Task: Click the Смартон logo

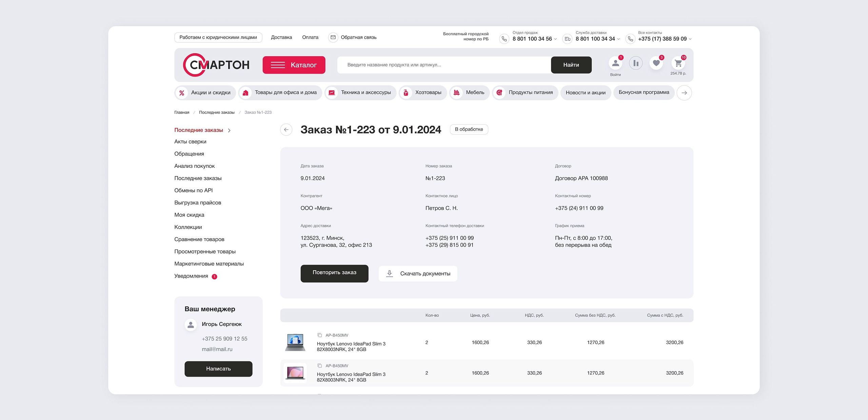Action: [216, 65]
